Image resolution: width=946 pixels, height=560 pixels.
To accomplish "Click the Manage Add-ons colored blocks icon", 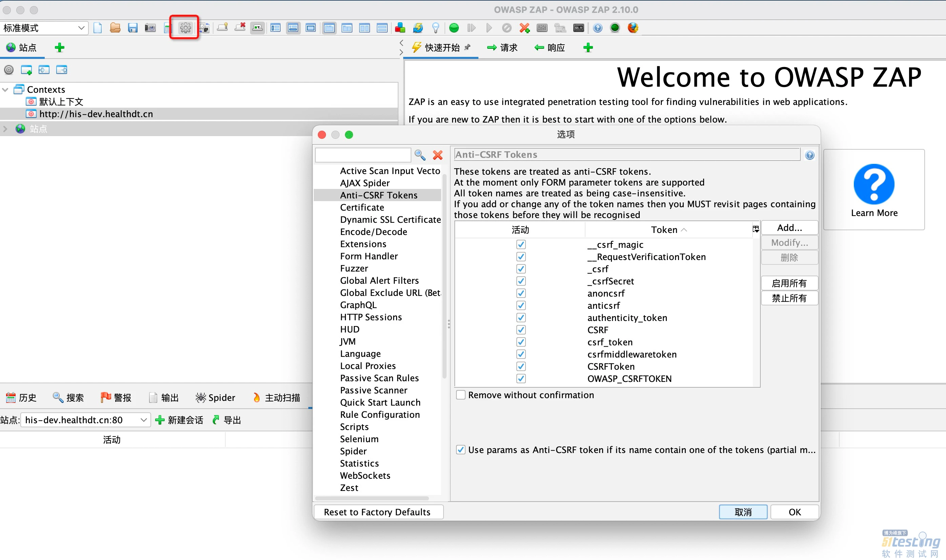I will 400,27.
